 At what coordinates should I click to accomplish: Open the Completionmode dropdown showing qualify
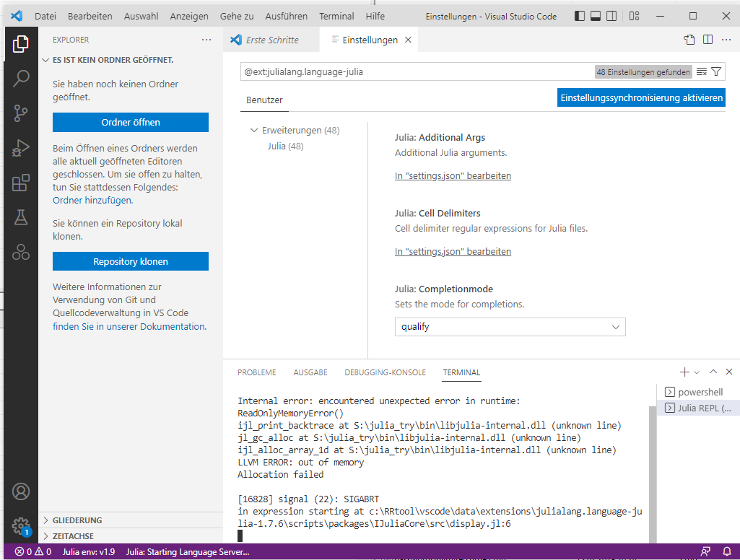[510, 327]
